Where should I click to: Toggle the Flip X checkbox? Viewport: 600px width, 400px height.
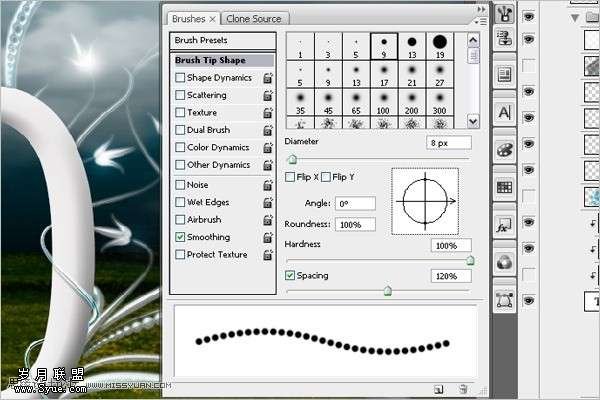[290, 177]
